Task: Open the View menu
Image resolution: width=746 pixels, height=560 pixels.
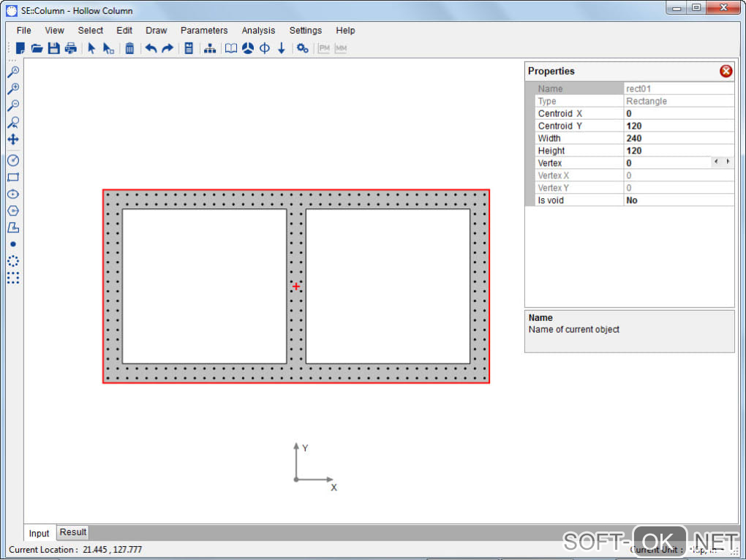Action: point(54,31)
